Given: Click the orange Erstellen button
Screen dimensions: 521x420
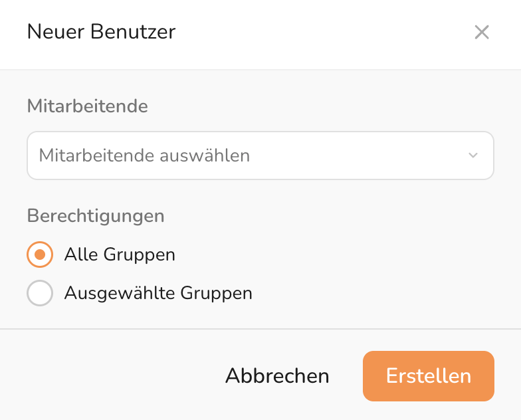Looking at the screenshot, I should coord(428,376).
